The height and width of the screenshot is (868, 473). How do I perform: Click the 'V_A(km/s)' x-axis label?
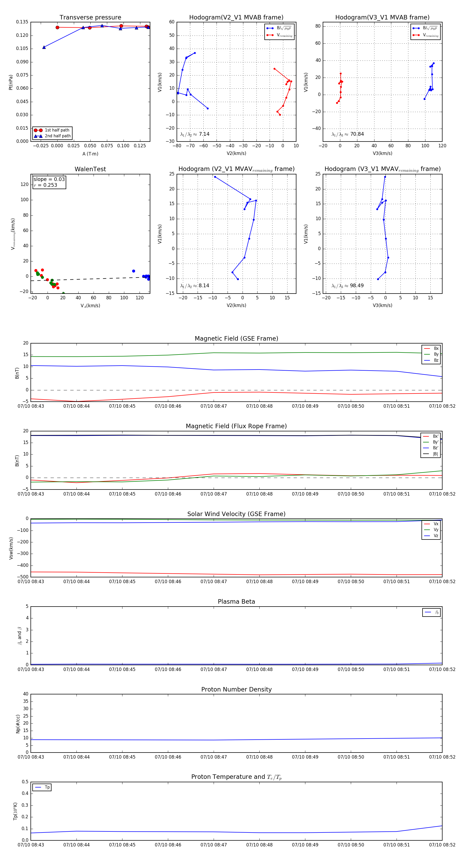tap(90, 306)
